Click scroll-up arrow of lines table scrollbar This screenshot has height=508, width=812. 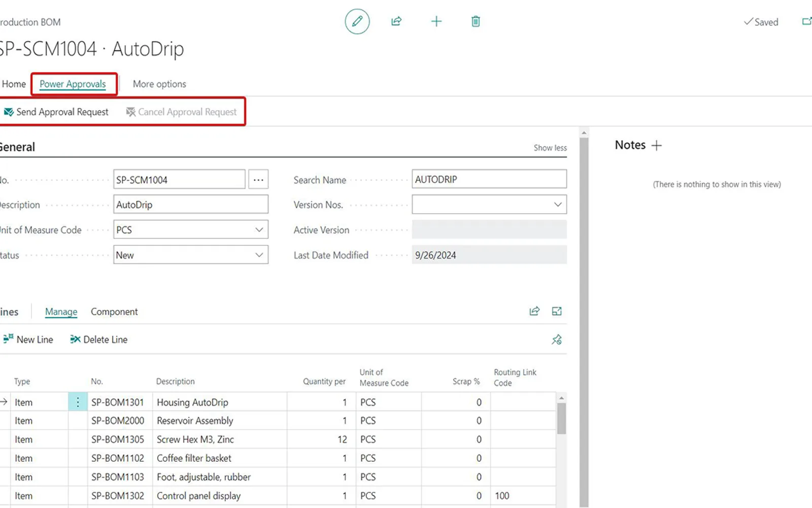(561, 398)
